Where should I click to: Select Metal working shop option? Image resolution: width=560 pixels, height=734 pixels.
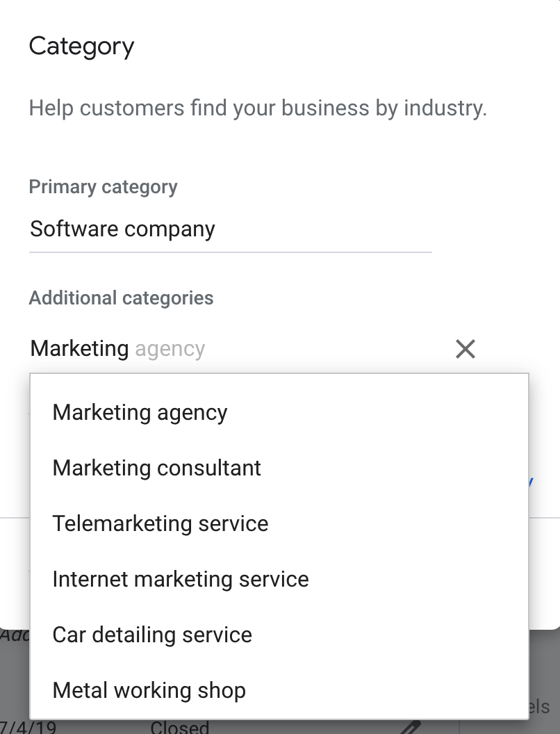(x=149, y=690)
